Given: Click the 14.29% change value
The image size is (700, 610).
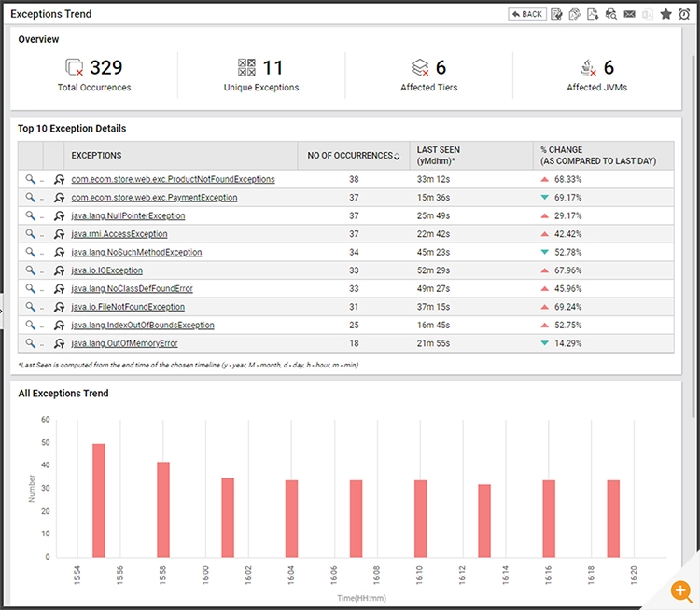Looking at the screenshot, I should [x=567, y=343].
